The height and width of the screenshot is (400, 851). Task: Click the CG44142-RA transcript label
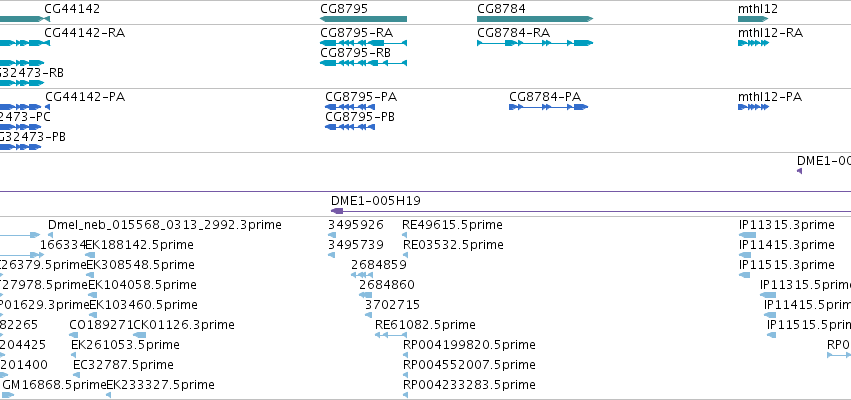(85, 33)
